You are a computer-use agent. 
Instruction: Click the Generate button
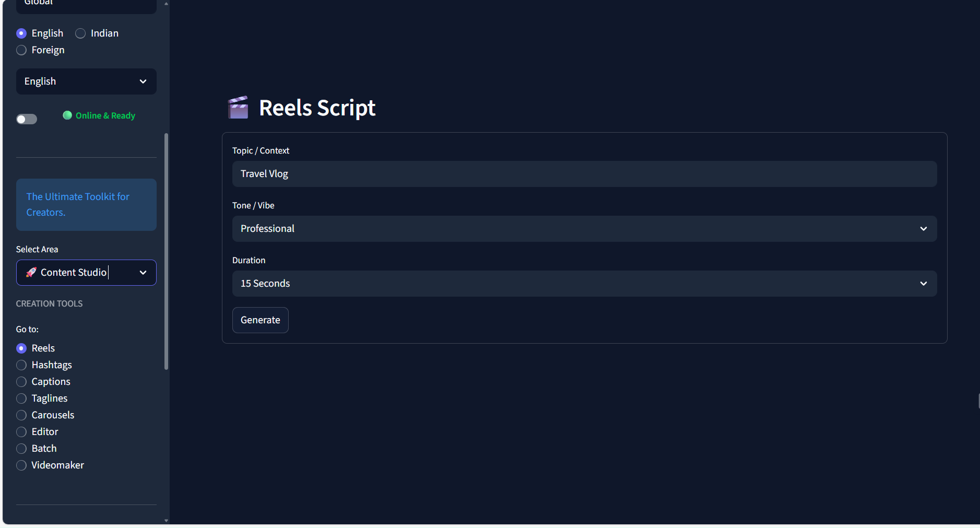[260, 320]
